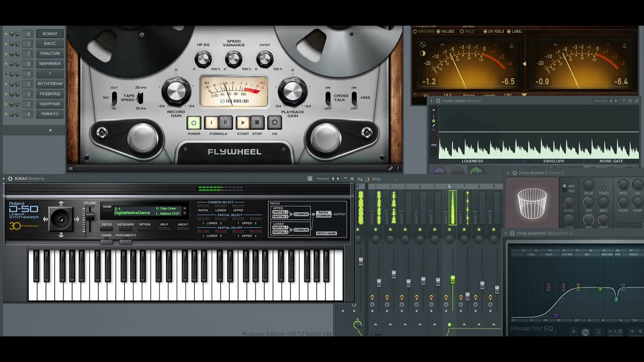
Task: Toggle the MID/SIDE switch in Fruity Reeverb 2
Action: click(565, 189)
